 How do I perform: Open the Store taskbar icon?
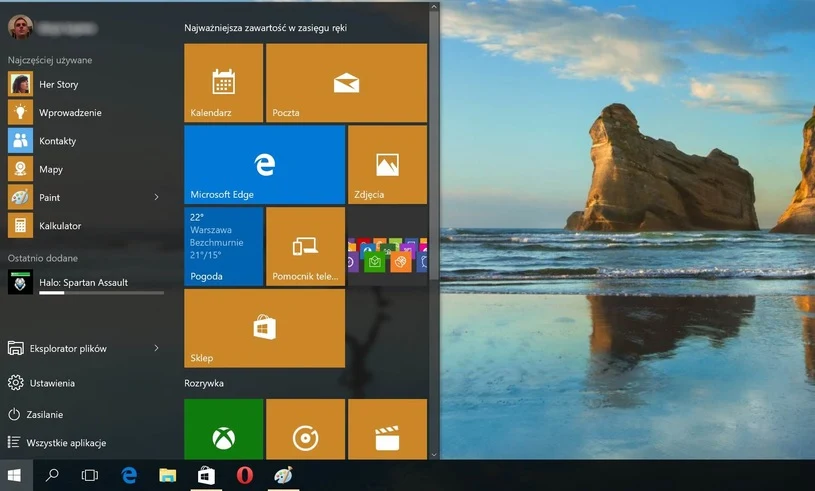(x=206, y=475)
